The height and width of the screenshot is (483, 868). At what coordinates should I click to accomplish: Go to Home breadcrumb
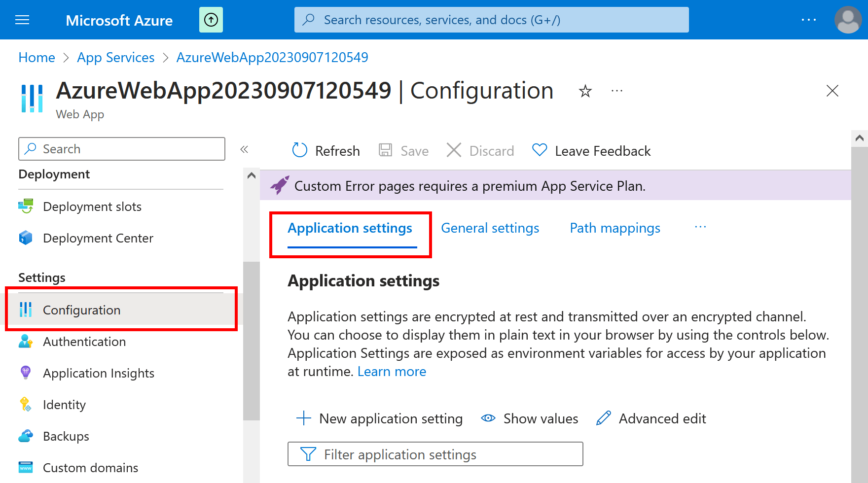[36, 58]
